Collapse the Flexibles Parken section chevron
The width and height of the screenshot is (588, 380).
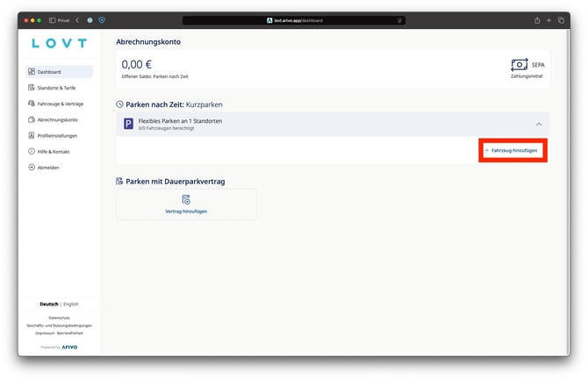coord(538,124)
